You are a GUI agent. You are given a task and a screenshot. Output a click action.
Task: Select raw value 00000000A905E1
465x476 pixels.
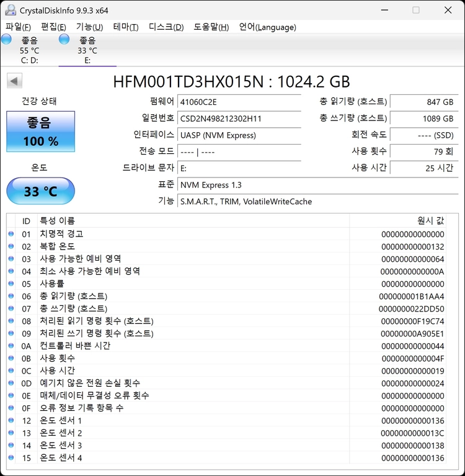tap(412, 334)
